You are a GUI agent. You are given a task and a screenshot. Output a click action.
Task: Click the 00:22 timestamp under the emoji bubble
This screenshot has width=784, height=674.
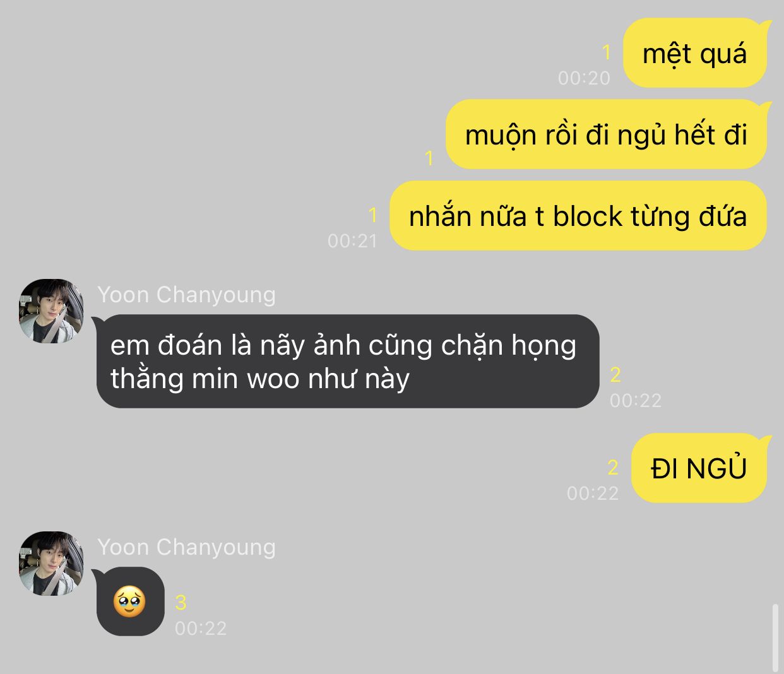[x=201, y=629]
